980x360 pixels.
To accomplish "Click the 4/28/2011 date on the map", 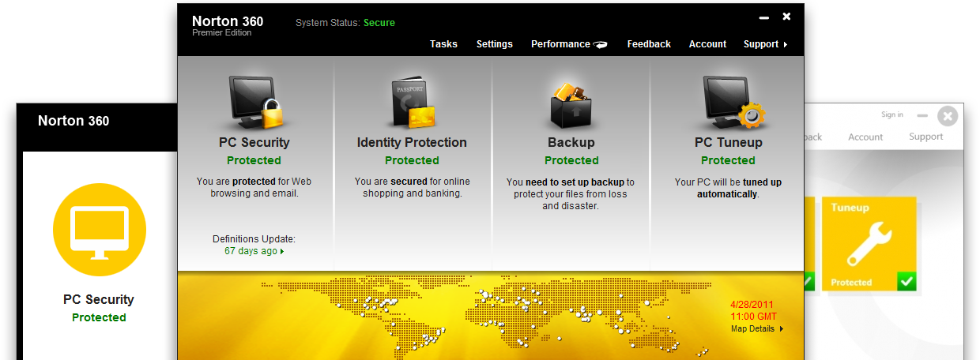I will (x=752, y=304).
